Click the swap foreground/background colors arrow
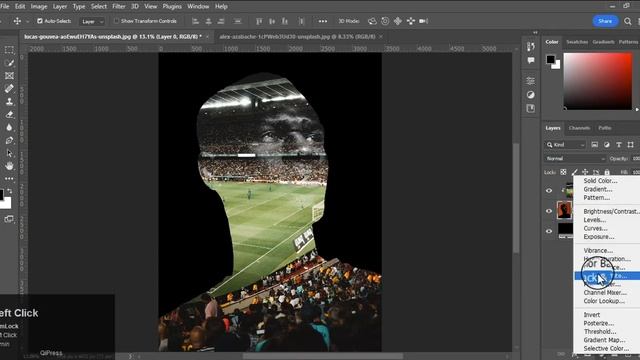Screen dimensions: 640x360 coord(9,191)
